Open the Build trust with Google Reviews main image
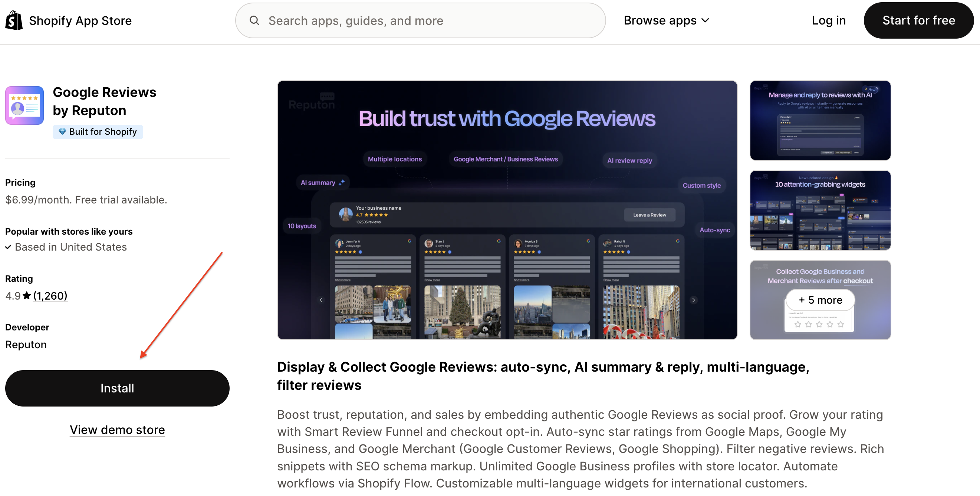980x496 pixels. coord(507,210)
